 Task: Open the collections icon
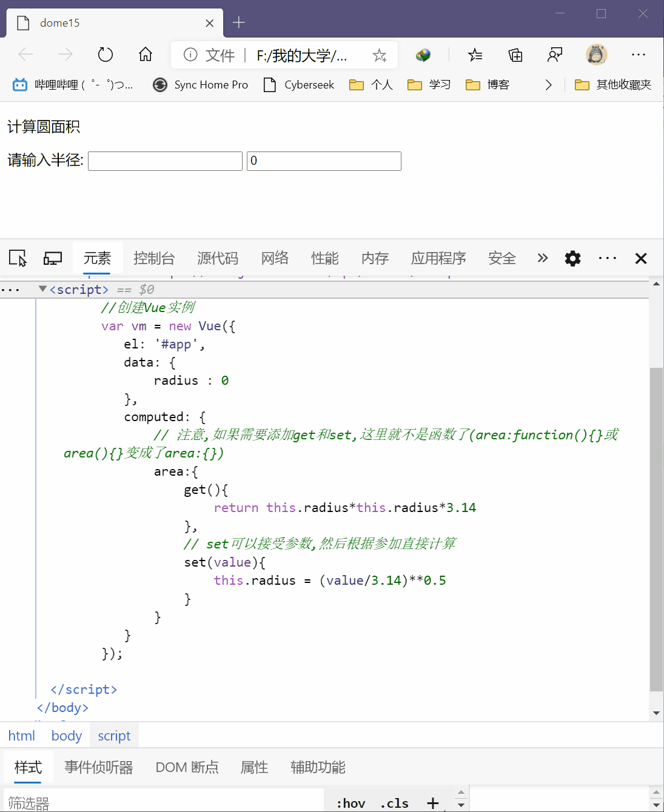coord(515,56)
